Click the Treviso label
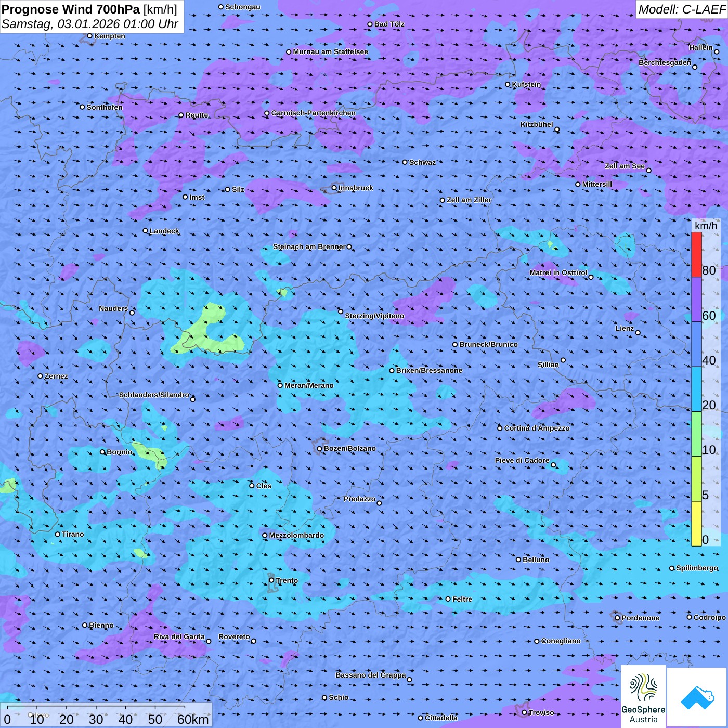The height and width of the screenshot is (728, 728). click(x=541, y=712)
